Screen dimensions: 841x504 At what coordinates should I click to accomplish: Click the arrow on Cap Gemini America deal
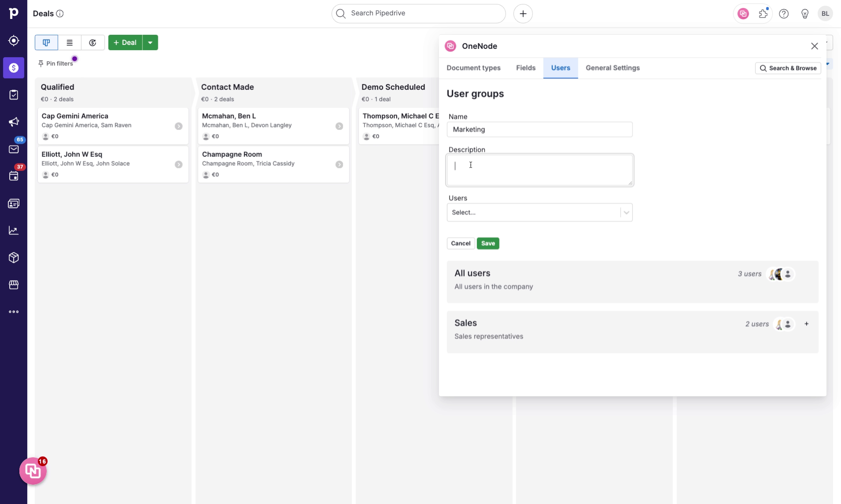[x=179, y=126]
